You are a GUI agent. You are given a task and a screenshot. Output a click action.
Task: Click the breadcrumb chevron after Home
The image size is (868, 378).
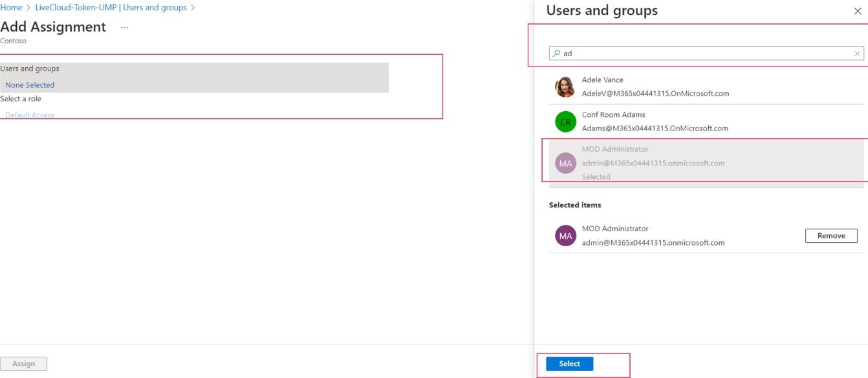pyautogui.click(x=28, y=8)
